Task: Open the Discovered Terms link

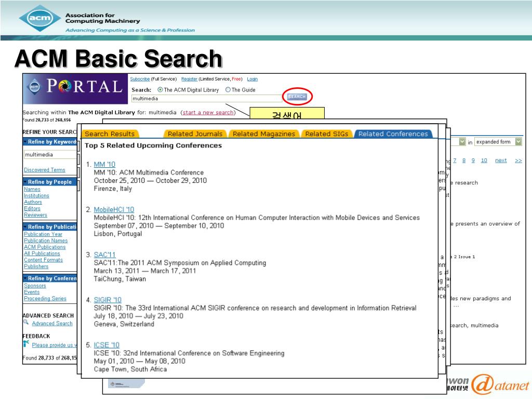Action: (45, 170)
